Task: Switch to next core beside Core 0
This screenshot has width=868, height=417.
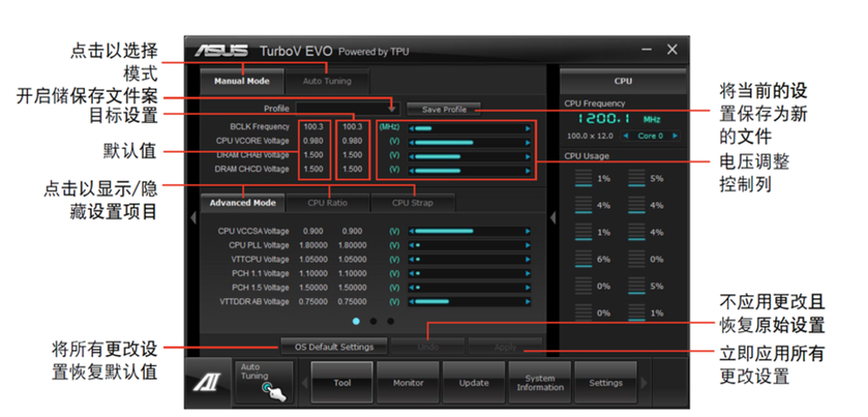Action: point(674,136)
